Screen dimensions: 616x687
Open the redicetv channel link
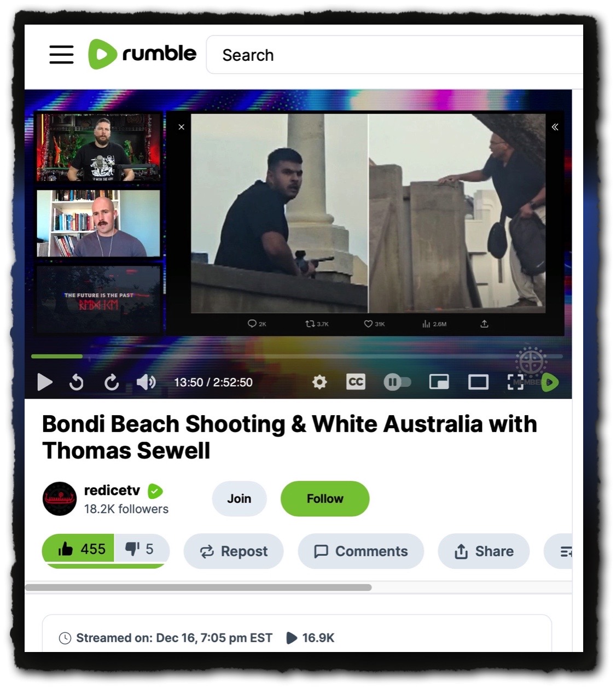pyautogui.click(x=112, y=490)
